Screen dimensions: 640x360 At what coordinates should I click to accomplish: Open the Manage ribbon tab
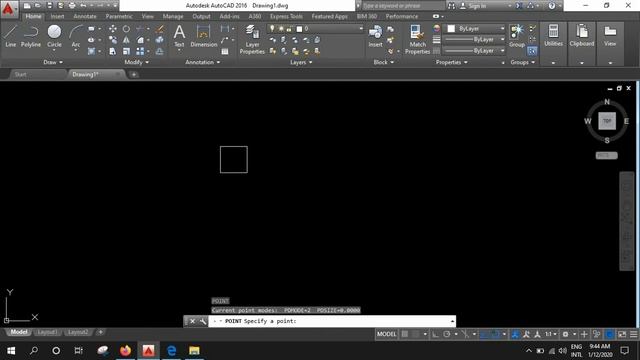pyautogui.click(x=173, y=16)
